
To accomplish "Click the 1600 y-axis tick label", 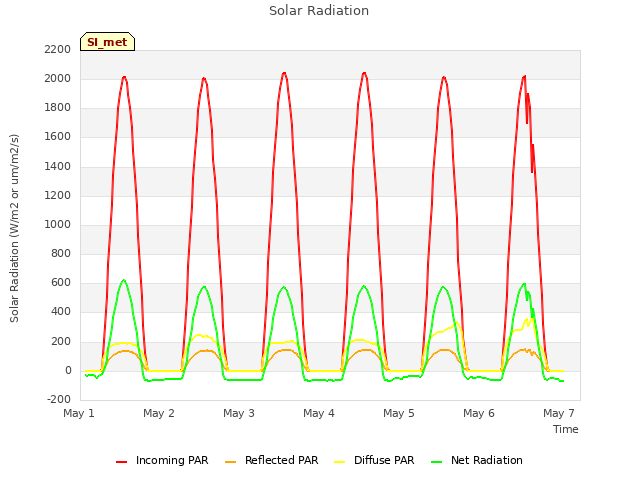I will pos(58,137).
